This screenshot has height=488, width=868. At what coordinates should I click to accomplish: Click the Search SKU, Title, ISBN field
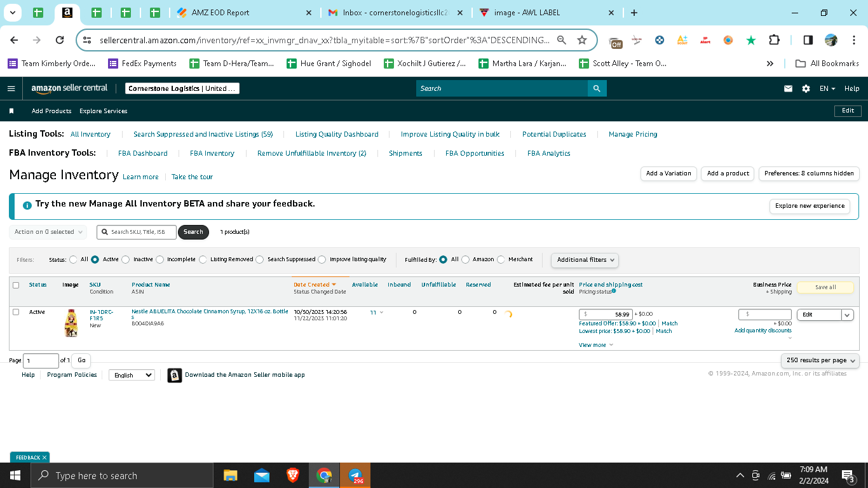(x=137, y=232)
